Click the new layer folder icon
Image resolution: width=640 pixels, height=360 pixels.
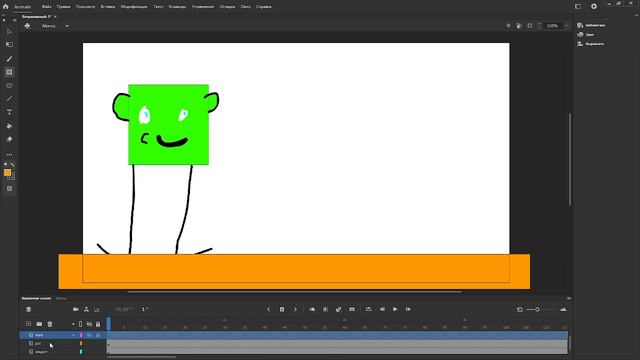pos(39,324)
